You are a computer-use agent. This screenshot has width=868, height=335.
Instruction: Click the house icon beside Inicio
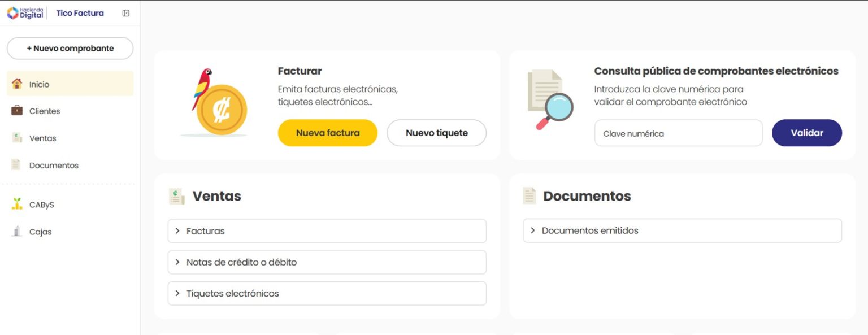(x=17, y=84)
